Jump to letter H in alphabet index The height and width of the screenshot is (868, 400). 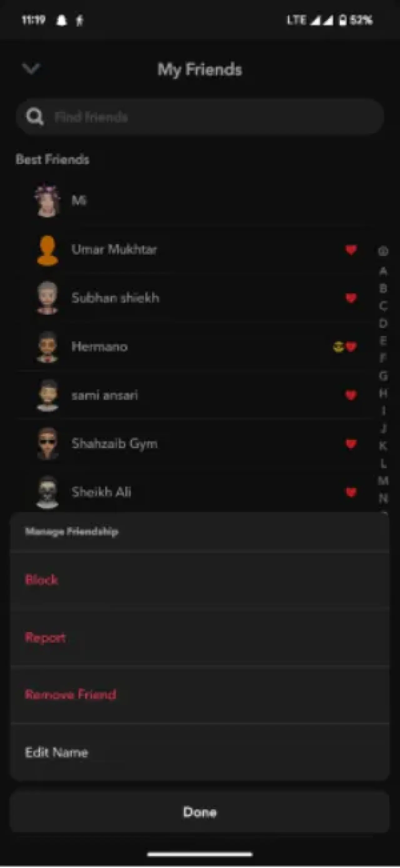(383, 393)
